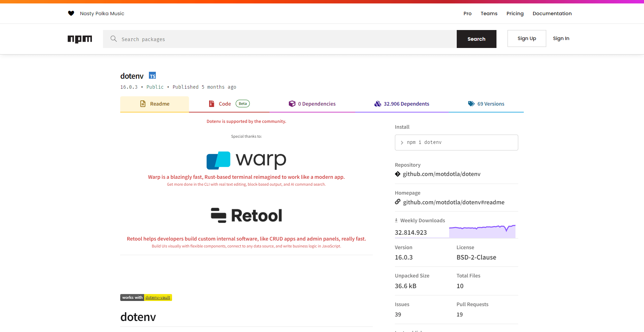Click the weekly downloads sparkline chart
Viewport: 644px width, 332px height.
(x=482, y=231)
